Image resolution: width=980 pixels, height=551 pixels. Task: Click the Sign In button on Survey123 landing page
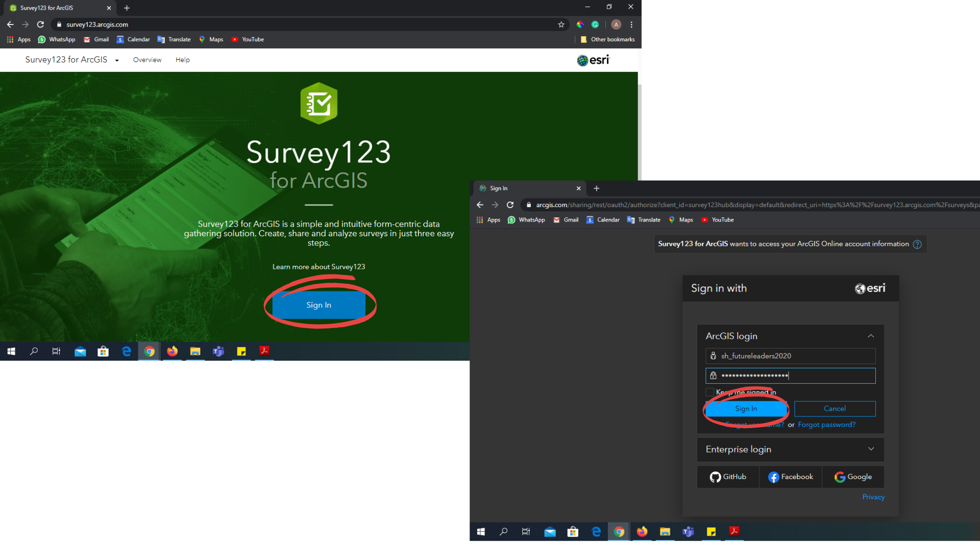click(318, 305)
